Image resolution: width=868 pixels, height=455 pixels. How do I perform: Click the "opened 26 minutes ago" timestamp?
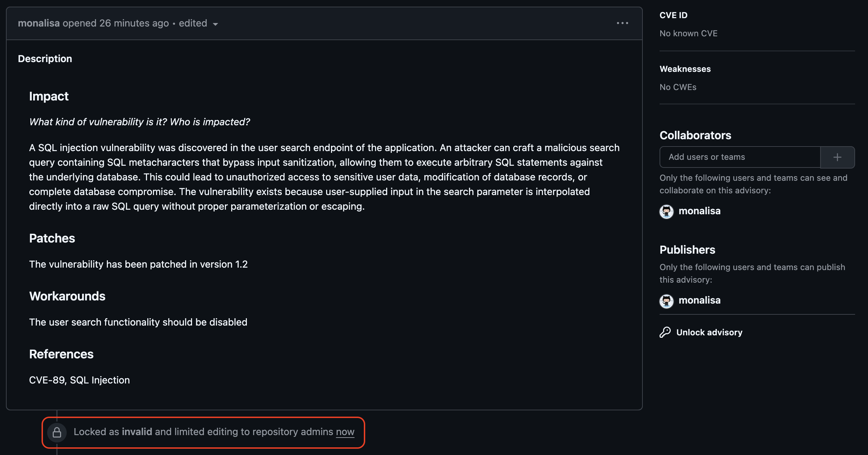coord(116,23)
